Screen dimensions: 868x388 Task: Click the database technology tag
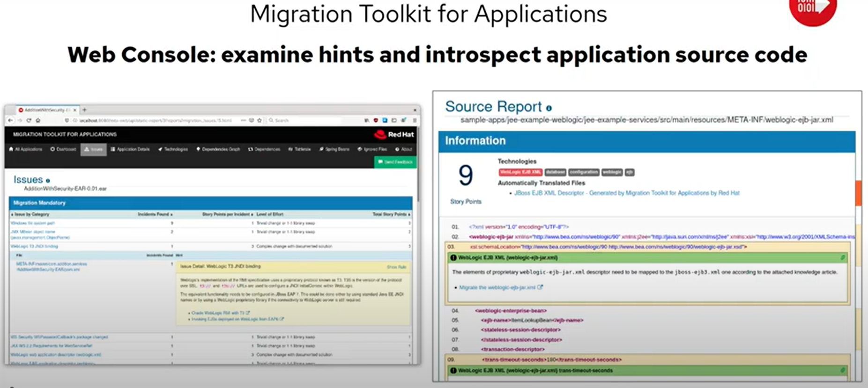[x=555, y=172]
